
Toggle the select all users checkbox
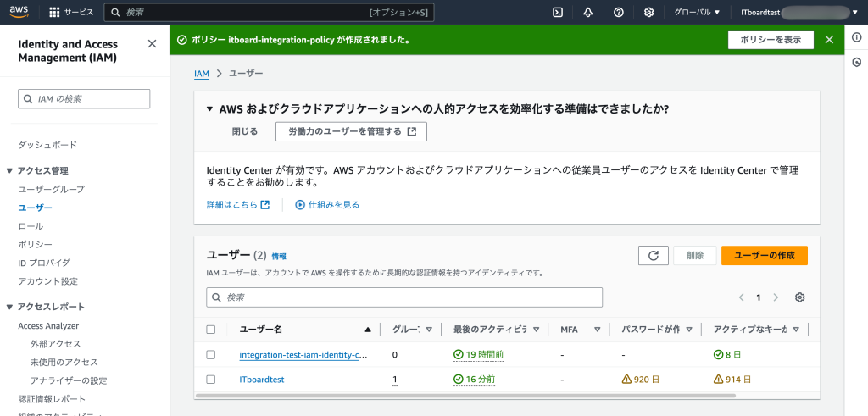[x=211, y=330]
